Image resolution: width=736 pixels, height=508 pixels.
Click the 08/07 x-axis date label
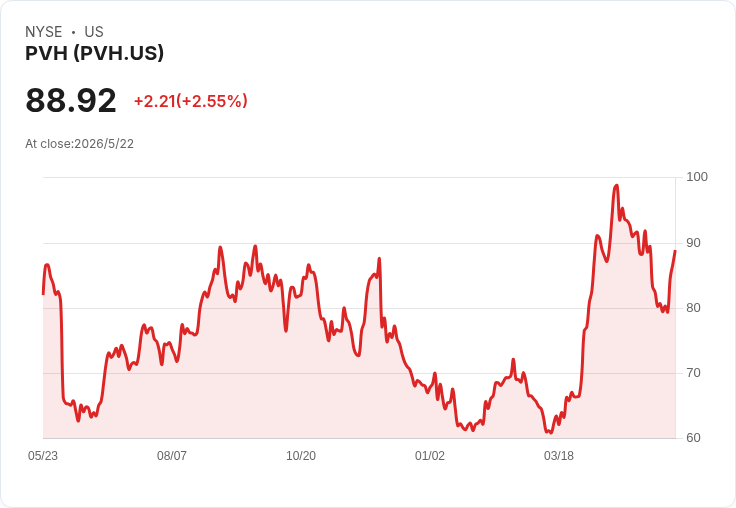coord(172,455)
